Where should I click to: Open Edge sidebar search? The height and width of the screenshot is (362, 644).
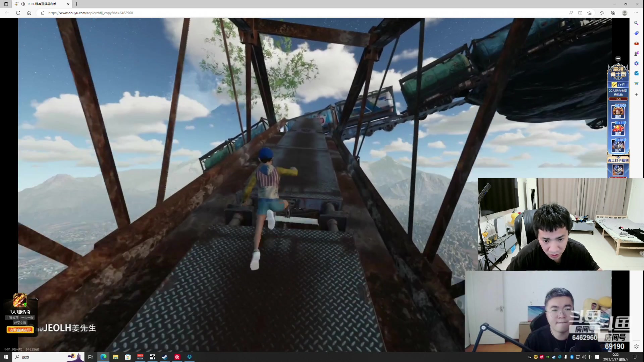coord(636,23)
